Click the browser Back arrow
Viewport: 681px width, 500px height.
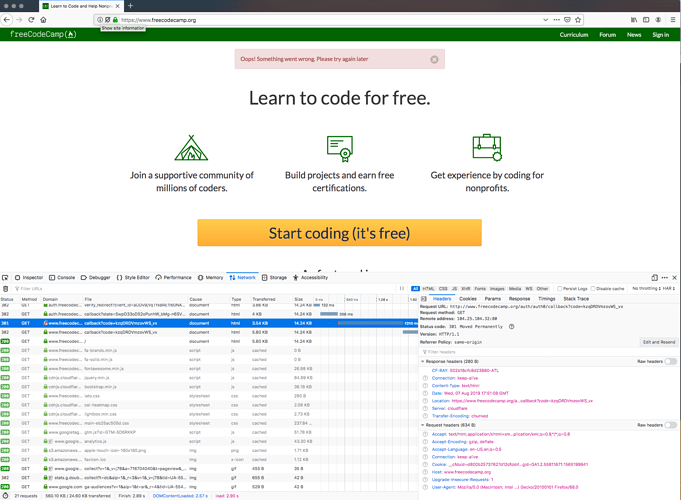coord(7,20)
